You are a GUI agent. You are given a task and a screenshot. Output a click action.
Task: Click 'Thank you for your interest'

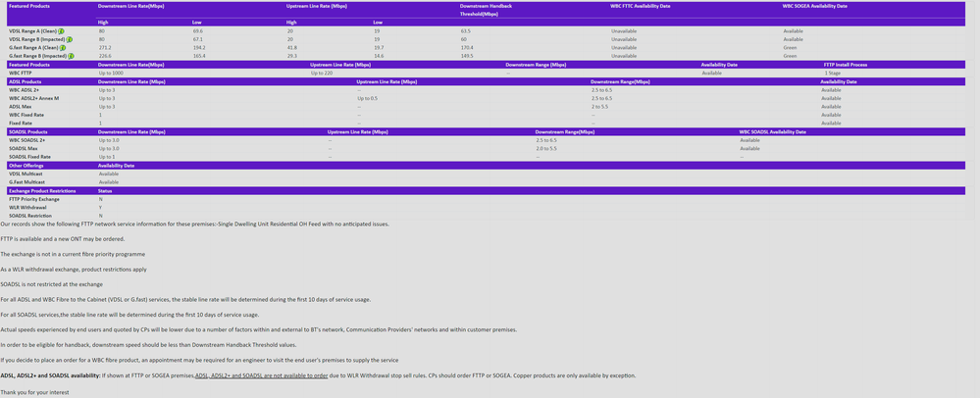point(35,392)
